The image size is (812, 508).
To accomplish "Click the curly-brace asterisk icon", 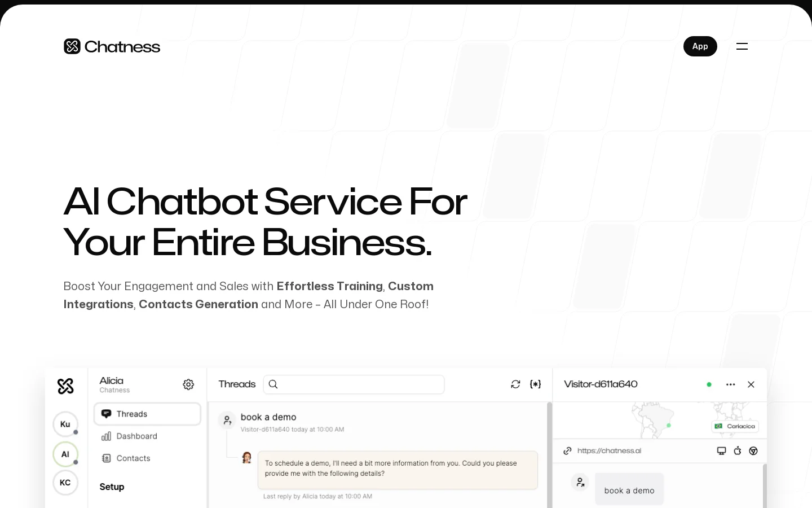I will click(x=536, y=384).
